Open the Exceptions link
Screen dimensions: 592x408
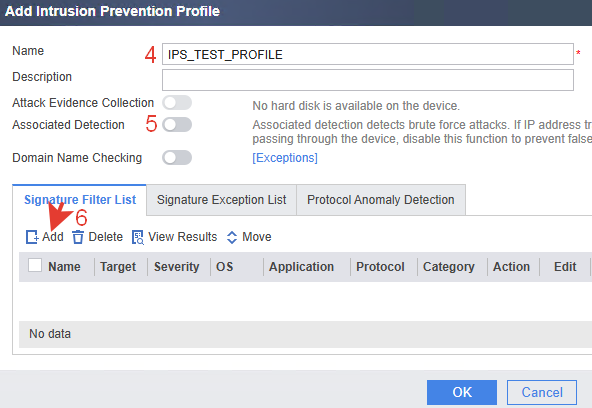285,157
